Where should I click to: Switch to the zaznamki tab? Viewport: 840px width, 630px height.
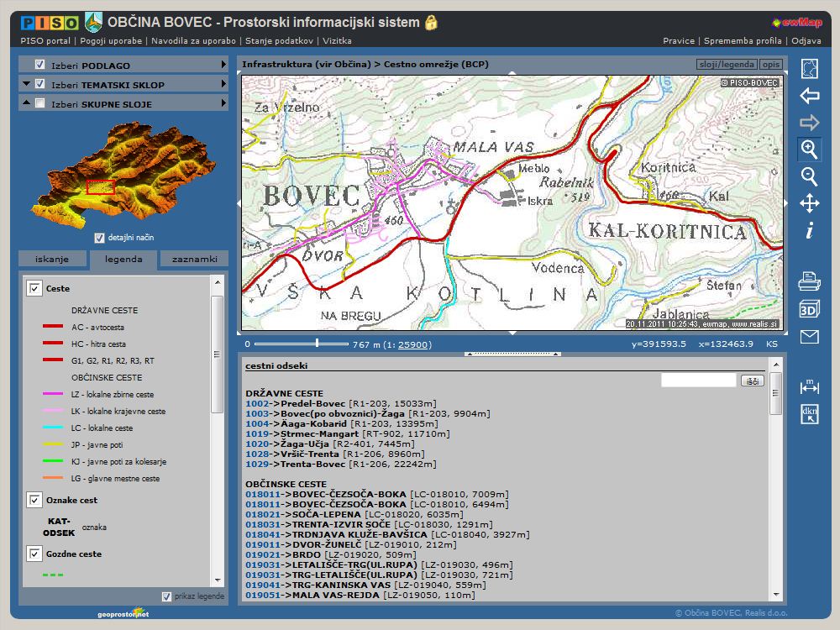(x=194, y=260)
